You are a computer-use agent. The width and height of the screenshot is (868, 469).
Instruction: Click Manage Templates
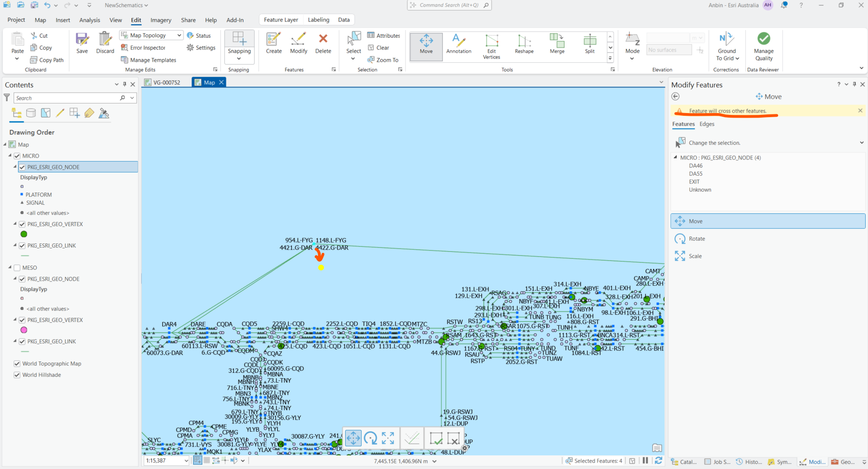[149, 60]
